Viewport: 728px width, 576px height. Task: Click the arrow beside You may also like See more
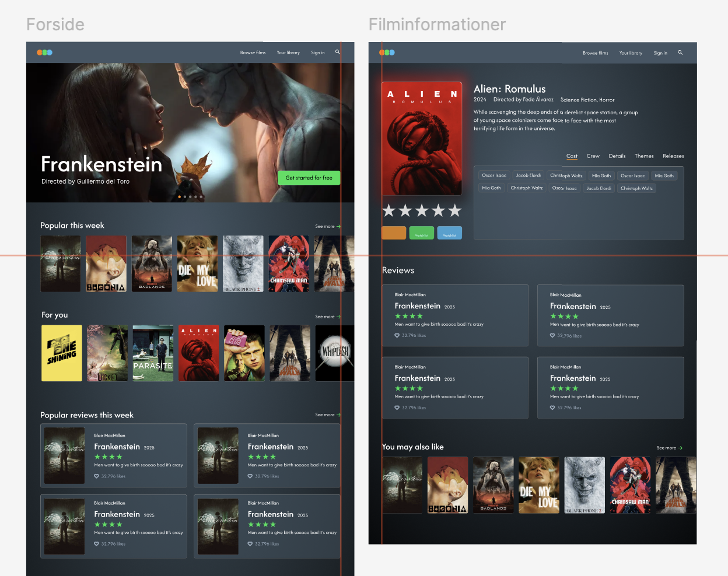coord(680,448)
